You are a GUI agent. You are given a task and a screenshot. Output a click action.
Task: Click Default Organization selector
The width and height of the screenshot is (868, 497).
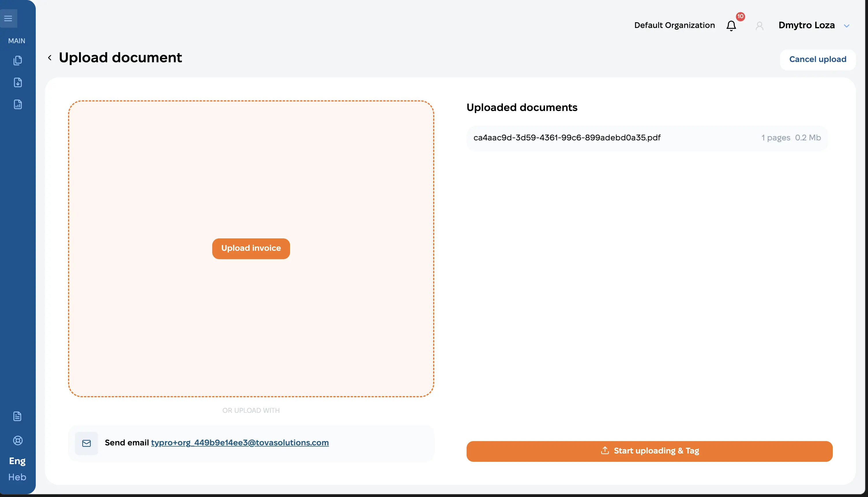coord(674,25)
